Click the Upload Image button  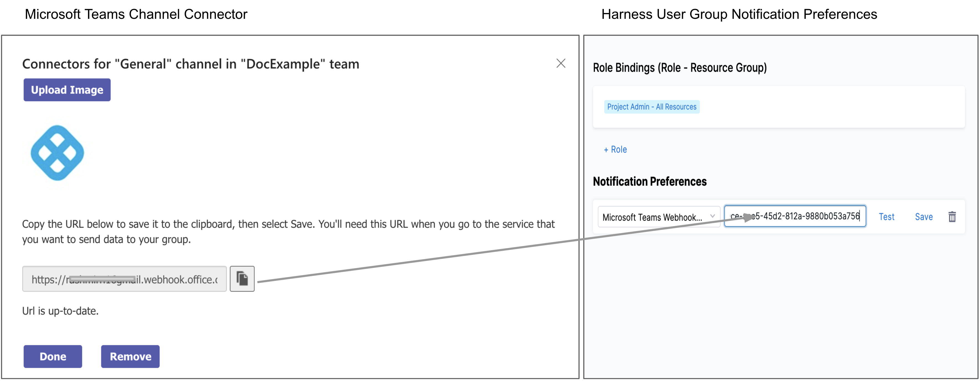[67, 90]
